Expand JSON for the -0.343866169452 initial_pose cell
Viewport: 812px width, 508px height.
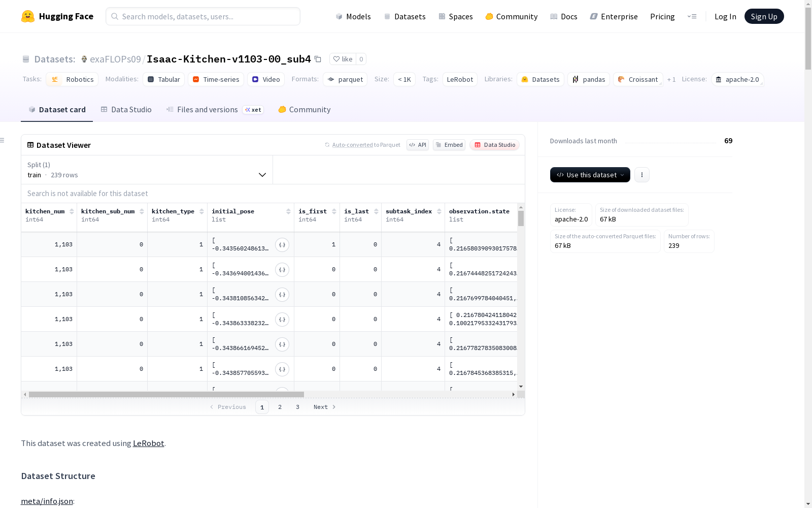click(x=282, y=344)
